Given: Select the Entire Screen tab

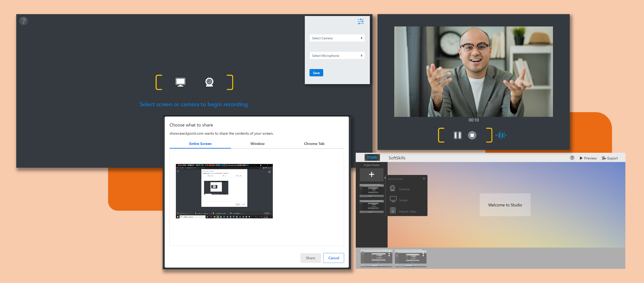Looking at the screenshot, I should point(200,144).
